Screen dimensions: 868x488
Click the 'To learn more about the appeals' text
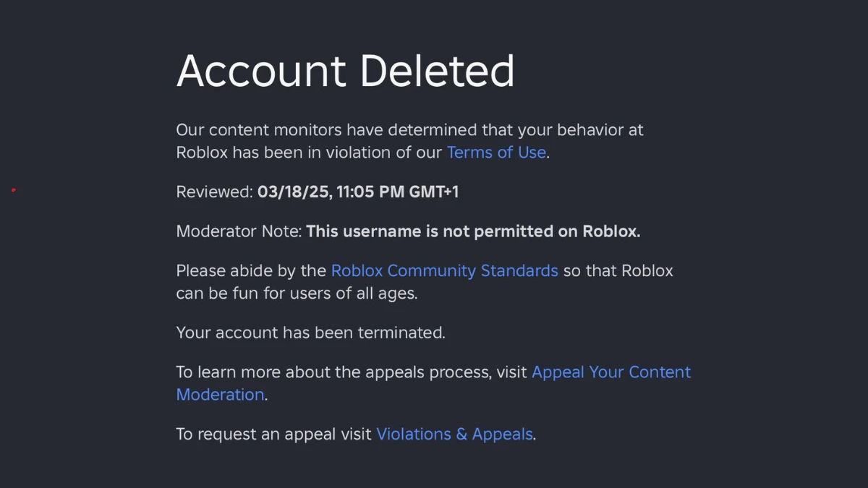(352, 372)
